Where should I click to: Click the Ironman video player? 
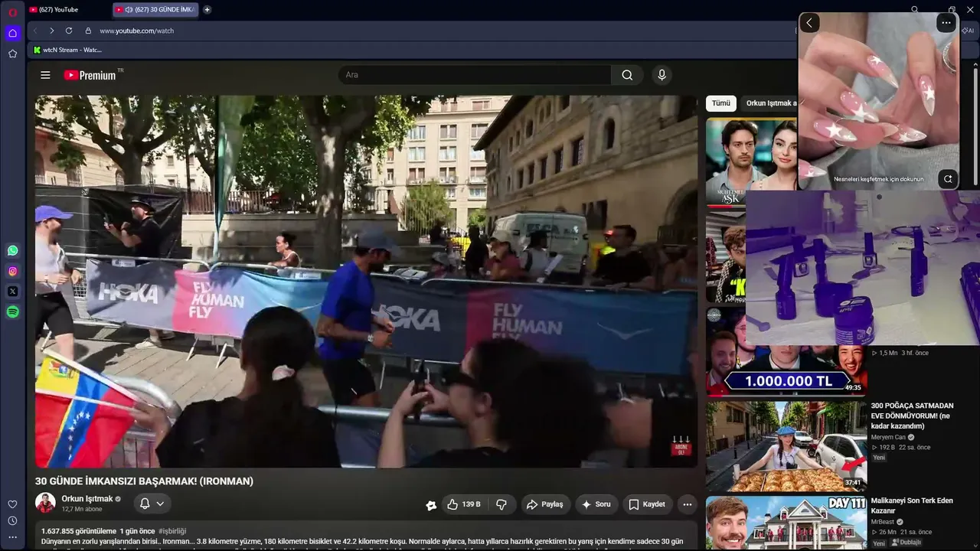pos(366,281)
